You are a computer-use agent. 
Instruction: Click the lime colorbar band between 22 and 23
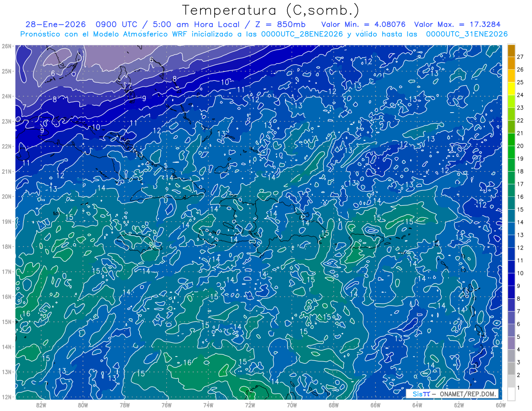click(512, 114)
